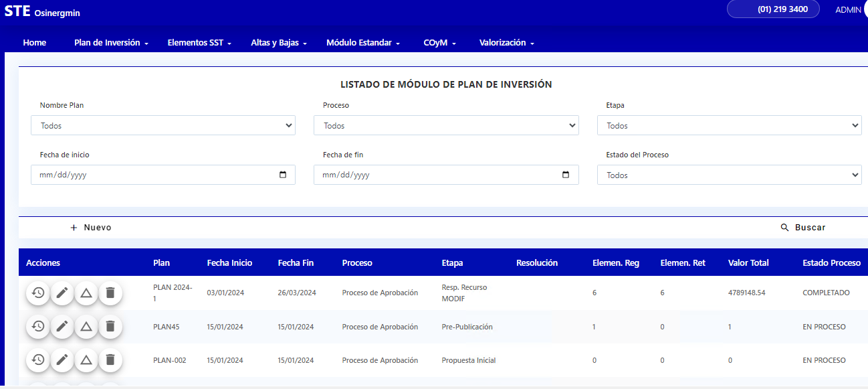Image resolution: width=868 pixels, height=389 pixels.
Task: Click the Propuesta Inicial etapa cell
Action: 469,360
